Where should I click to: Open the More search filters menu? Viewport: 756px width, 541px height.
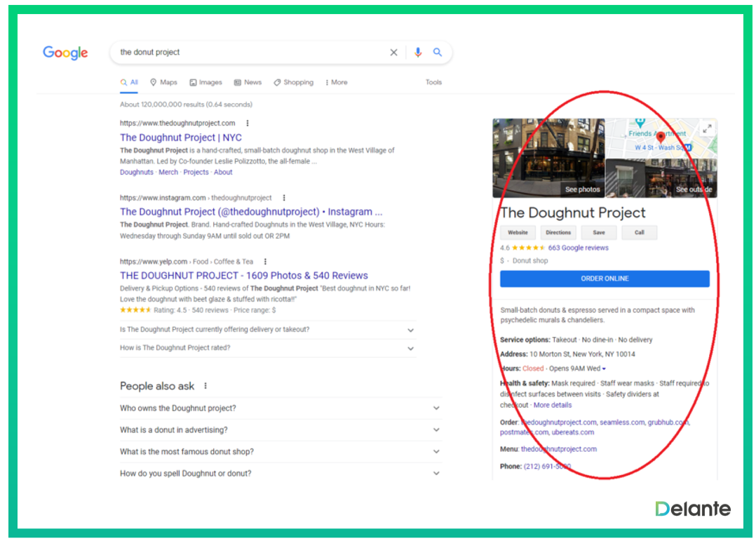pyautogui.click(x=336, y=82)
